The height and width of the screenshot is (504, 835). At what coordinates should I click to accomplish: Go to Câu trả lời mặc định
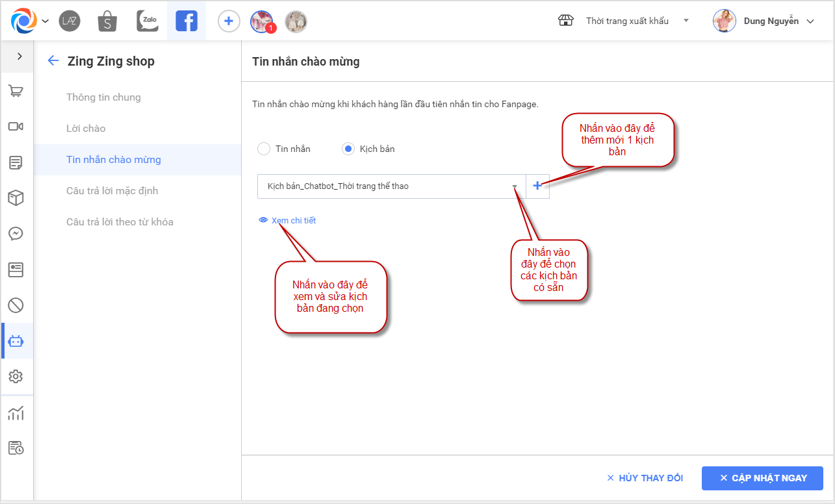[x=112, y=191]
